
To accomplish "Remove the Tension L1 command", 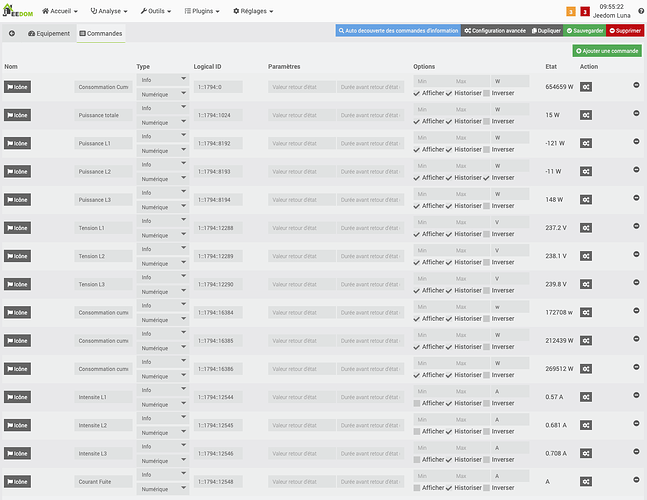I will 636,226.
